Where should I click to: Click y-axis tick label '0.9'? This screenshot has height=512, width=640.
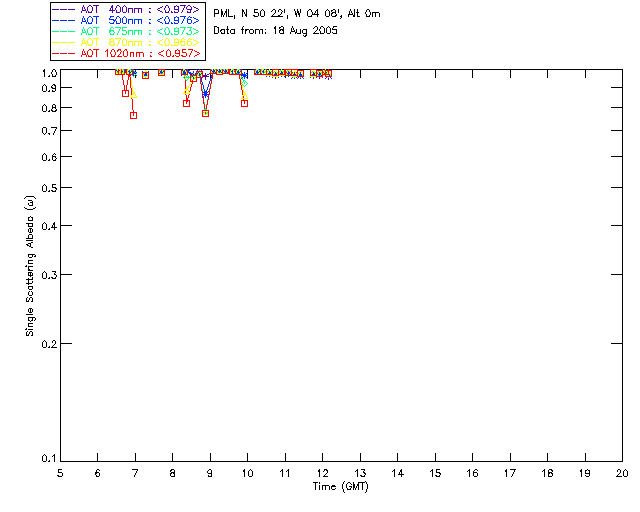[x=49, y=88]
